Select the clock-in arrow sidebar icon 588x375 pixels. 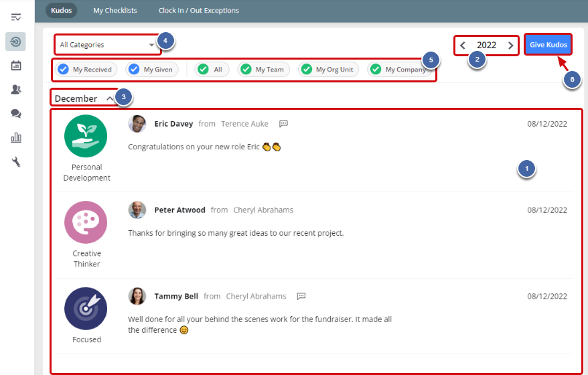pyautogui.click(x=16, y=42)
